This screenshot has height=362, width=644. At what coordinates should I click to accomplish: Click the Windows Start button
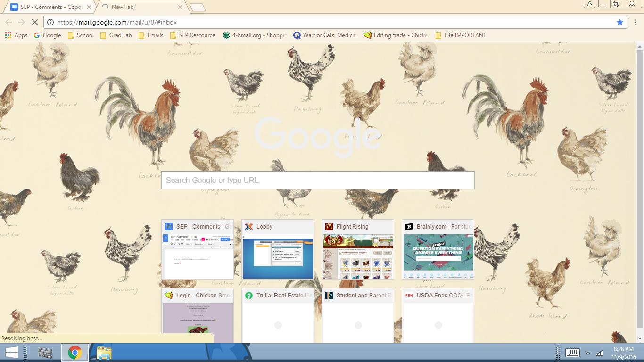[x=11, y=353]
